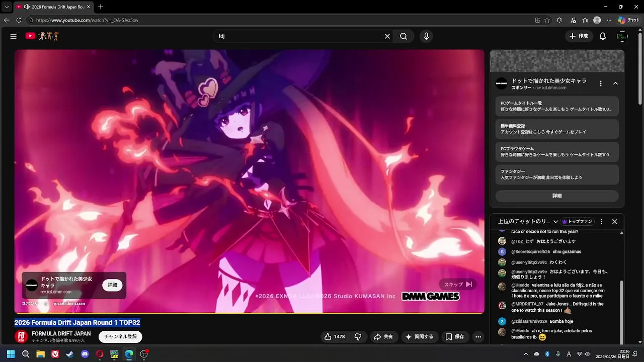Click the wide 詳細 button in ad panel
This screenshot has height=362, width=644.
[x=557, y=196]
